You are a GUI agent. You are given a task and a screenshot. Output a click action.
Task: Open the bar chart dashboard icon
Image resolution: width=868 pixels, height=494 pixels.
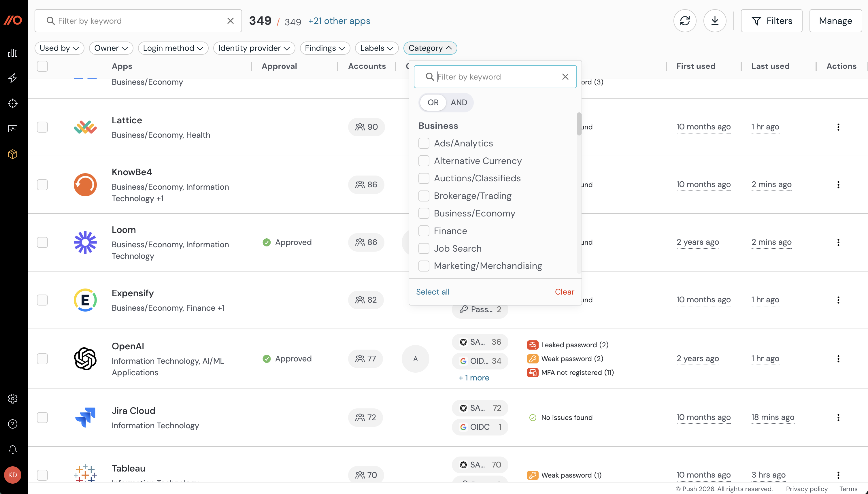point(13,52)
